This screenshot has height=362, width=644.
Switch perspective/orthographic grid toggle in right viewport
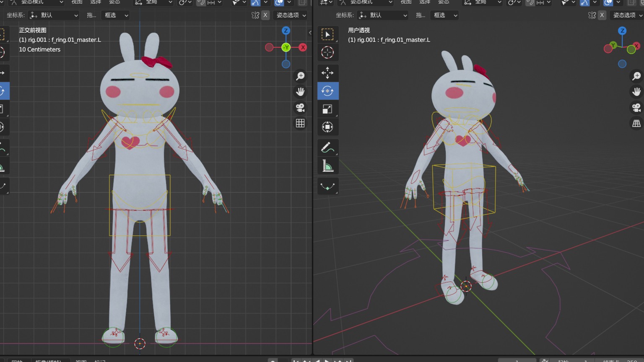(636, 123)
